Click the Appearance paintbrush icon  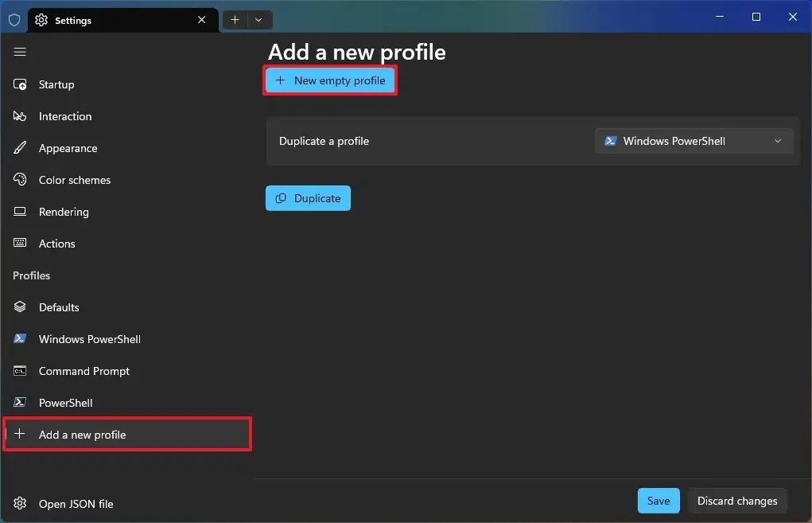click(20, 148)
